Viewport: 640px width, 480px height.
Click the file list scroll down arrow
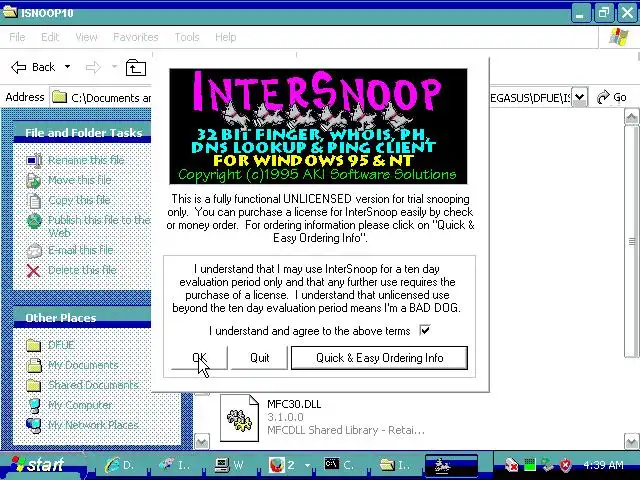point(631,441)
